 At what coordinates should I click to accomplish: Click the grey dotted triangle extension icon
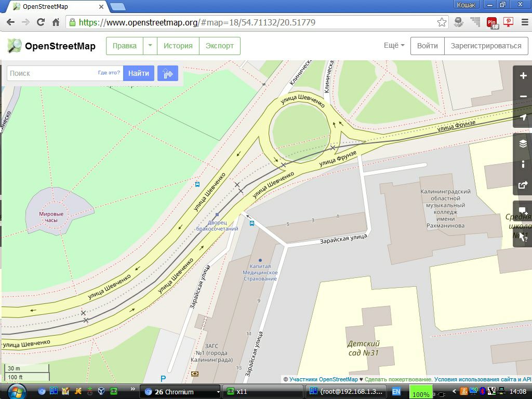pos(475,22)
